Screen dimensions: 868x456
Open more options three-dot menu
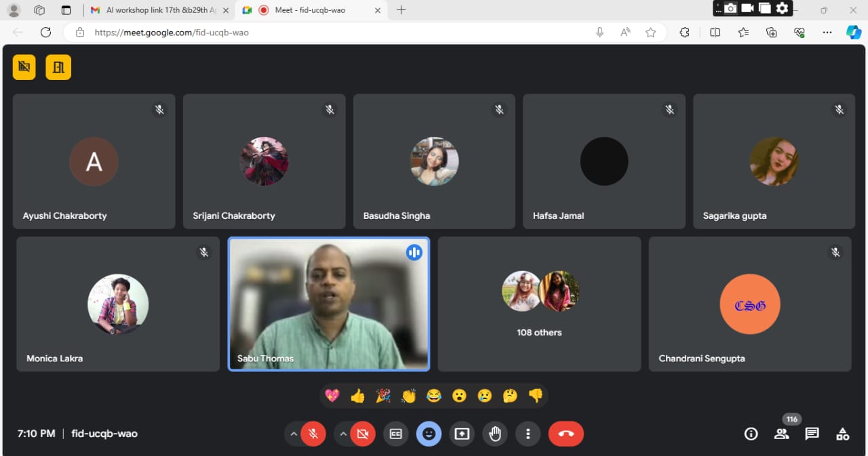(x=528, y=434)
